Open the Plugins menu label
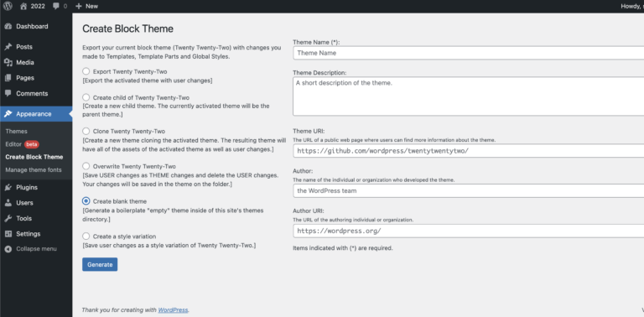The image size is (644, 317). point(27,187)
